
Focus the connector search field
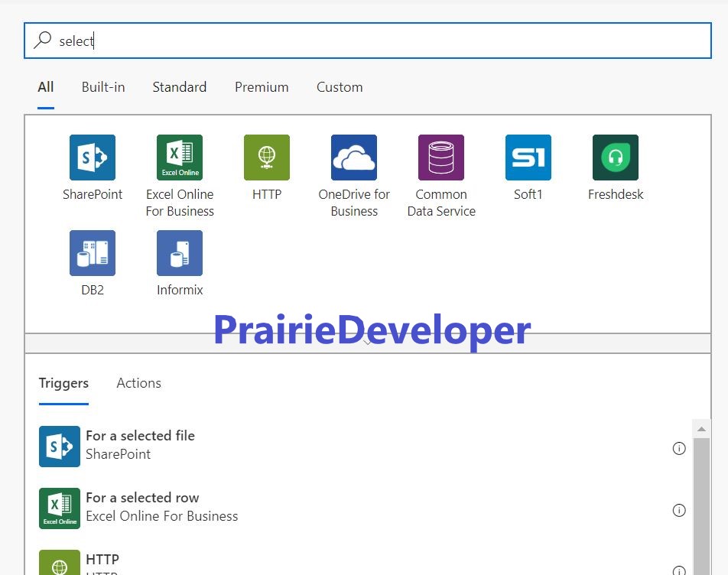(368, 41)
